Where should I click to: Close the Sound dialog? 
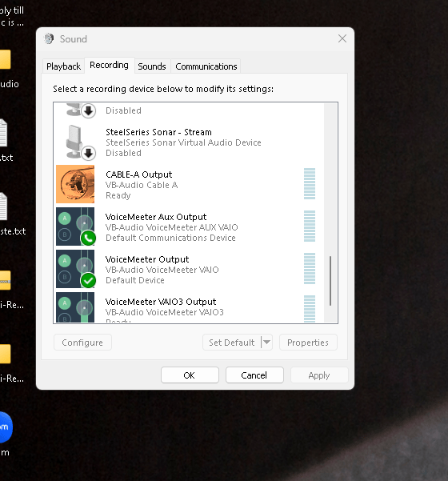(342, 38)
